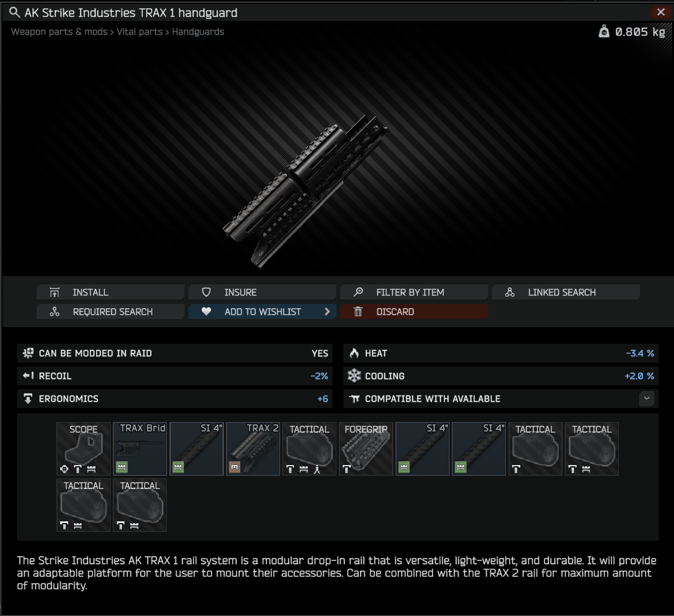Click the crosshair icon in SCOPE slot
This screenshot has width=674, height=616.
coord(64,469)
